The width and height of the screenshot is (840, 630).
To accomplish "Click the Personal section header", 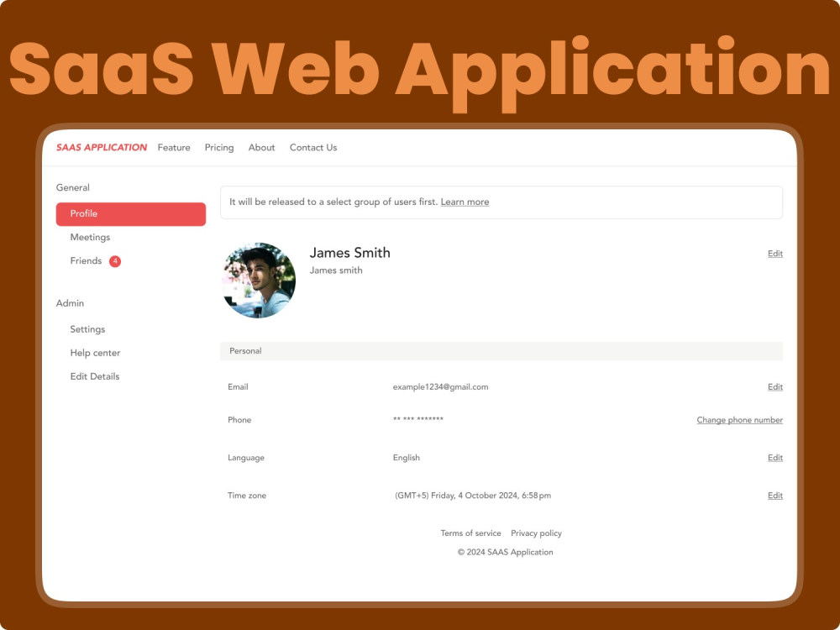I will (x=501, y=351).
